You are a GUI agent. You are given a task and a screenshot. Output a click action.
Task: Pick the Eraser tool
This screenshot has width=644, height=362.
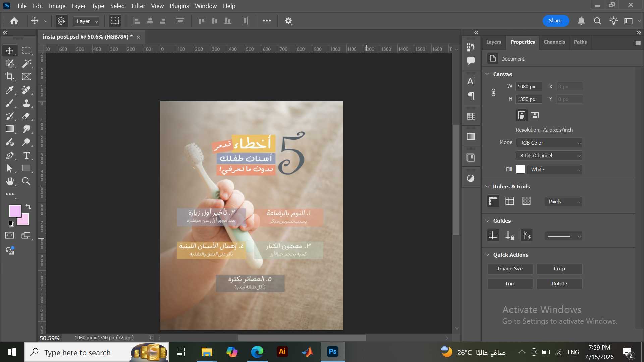pyautogui.click(x=26, y=116)
